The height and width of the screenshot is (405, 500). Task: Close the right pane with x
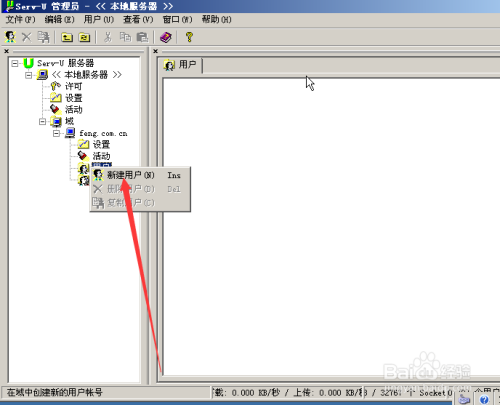pos(155,51)
